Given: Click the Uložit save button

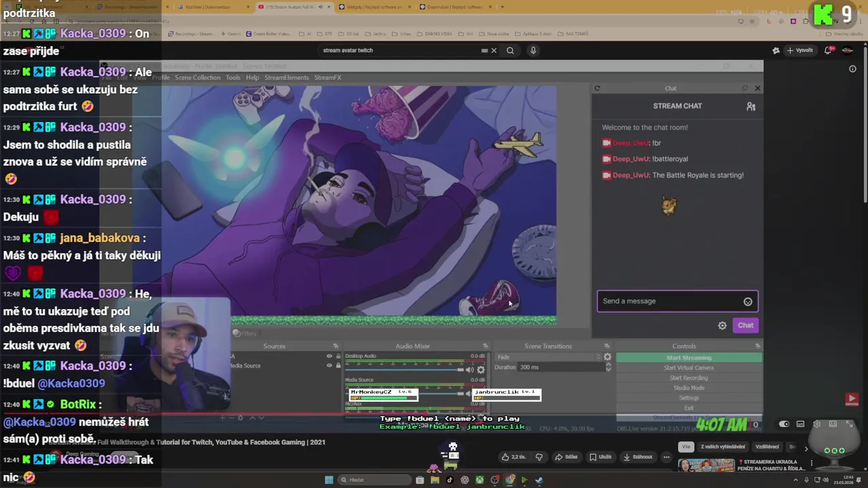Looking at the screenshot, I should click(600, 457).
